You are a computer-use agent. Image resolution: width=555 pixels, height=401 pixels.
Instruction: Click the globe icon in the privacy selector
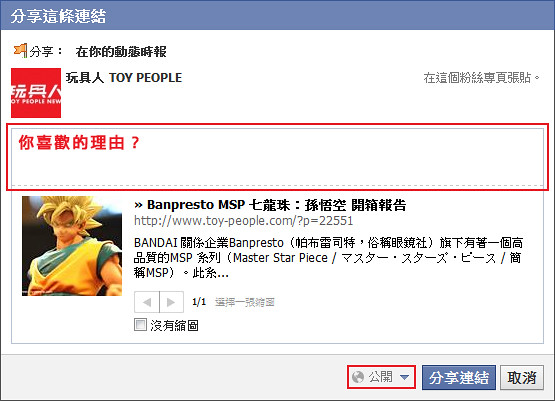click(x=358, y=377)
